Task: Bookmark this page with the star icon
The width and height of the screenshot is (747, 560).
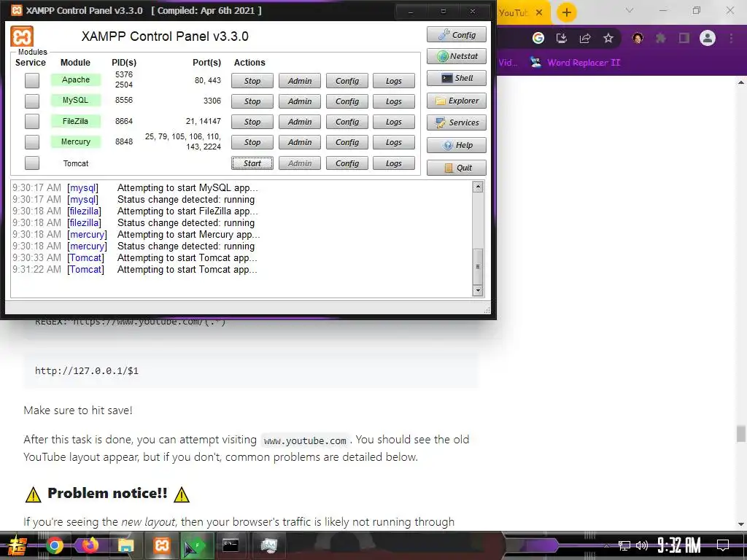Action: pos(608,38)
